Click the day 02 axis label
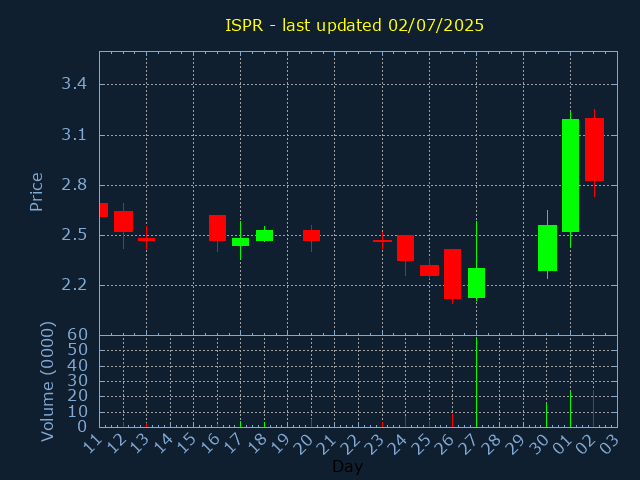Screen dimensions: 640x480 (x=588, y=443)
